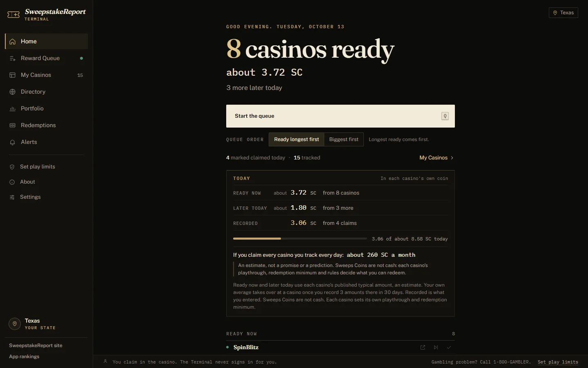Click the "15 tracked" count text
Image resolution: width=588 pixels, height=368 pixels.
tap(307, 158)
